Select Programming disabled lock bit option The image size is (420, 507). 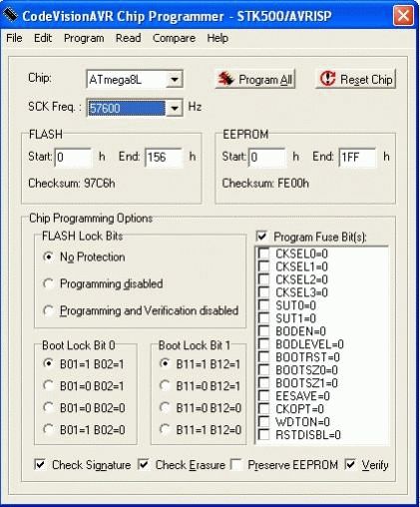point(49,283)
